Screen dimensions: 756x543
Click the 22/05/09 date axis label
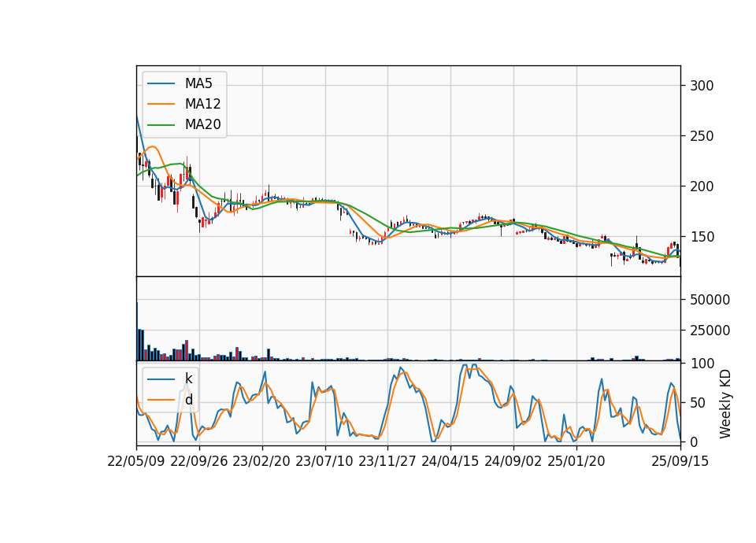pyautogui.click(x=136, y=461)
